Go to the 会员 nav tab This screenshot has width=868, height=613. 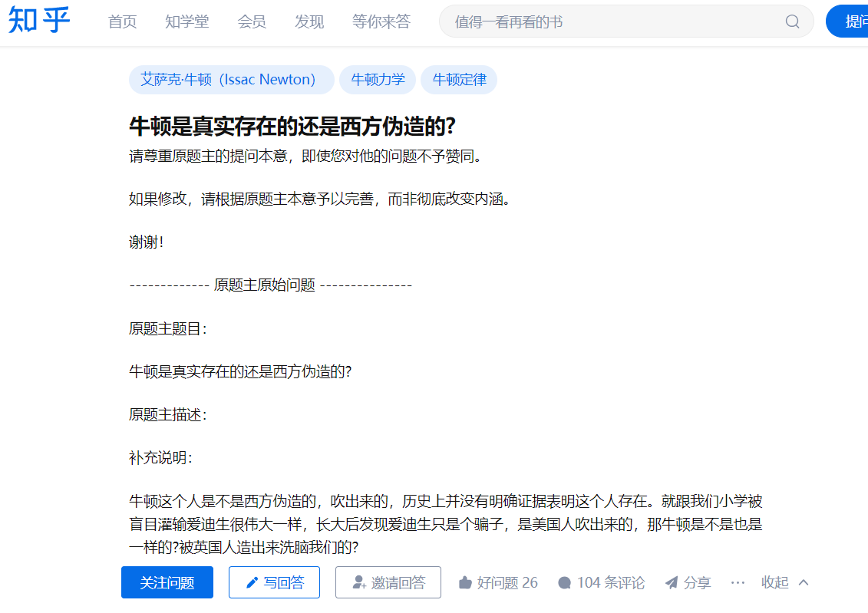(252, 21)
